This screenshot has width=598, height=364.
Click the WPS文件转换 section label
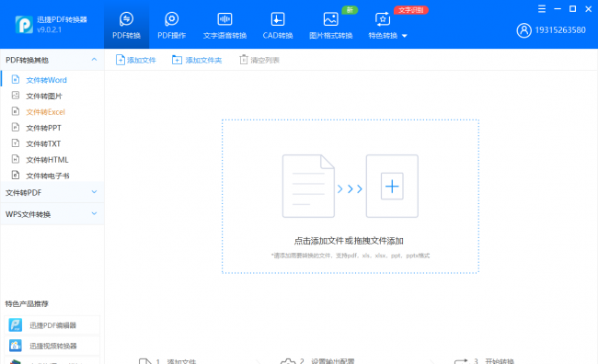(28, 214)
